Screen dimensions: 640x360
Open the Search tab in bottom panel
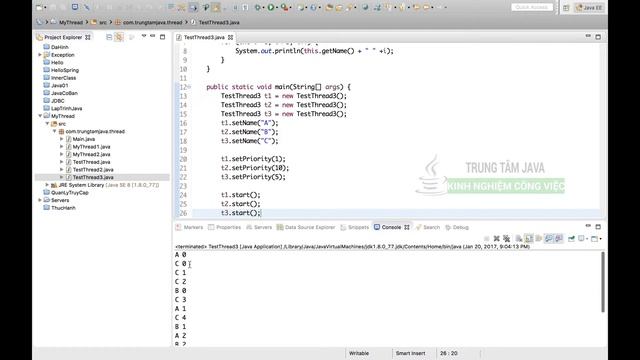pos(427,227)
